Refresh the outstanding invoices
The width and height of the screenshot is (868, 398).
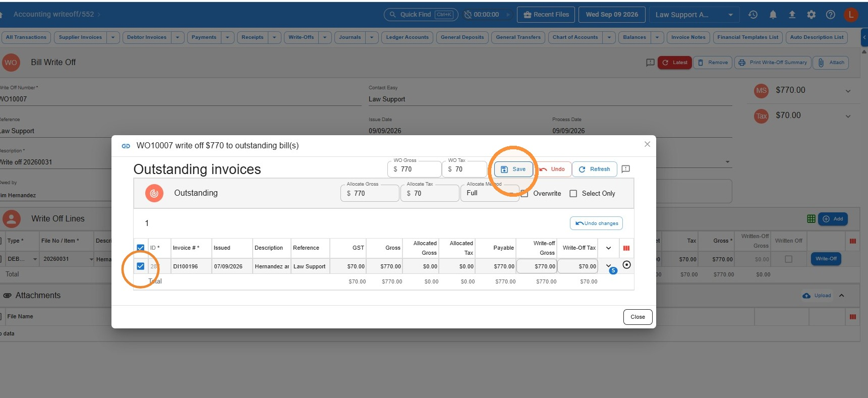click(594, 169)
